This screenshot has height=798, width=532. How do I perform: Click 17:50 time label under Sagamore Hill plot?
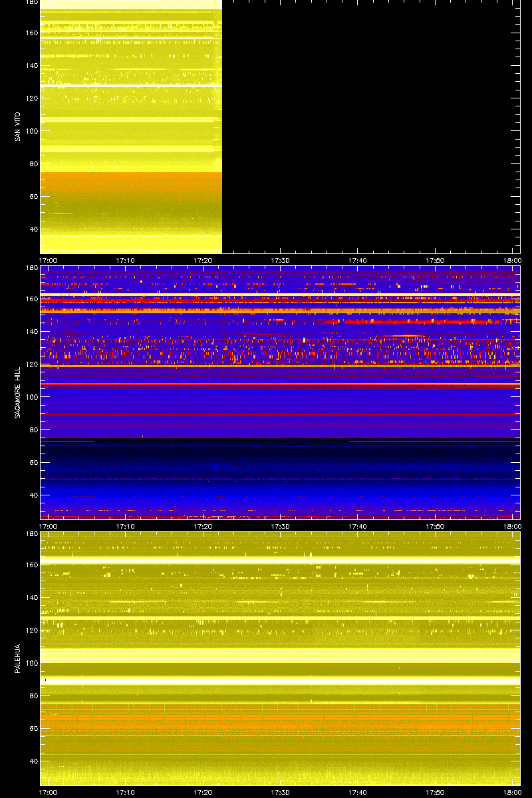tap(436, 526)
